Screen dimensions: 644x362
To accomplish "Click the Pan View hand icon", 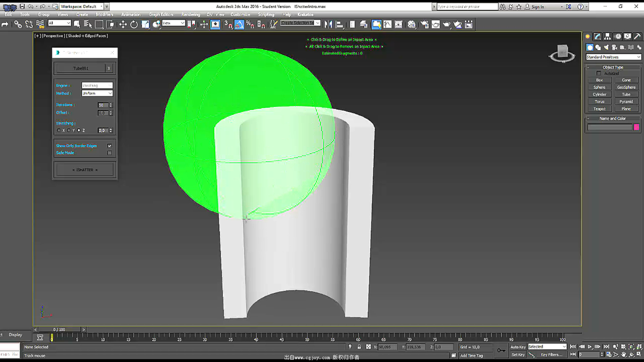I will coord(623,354).
